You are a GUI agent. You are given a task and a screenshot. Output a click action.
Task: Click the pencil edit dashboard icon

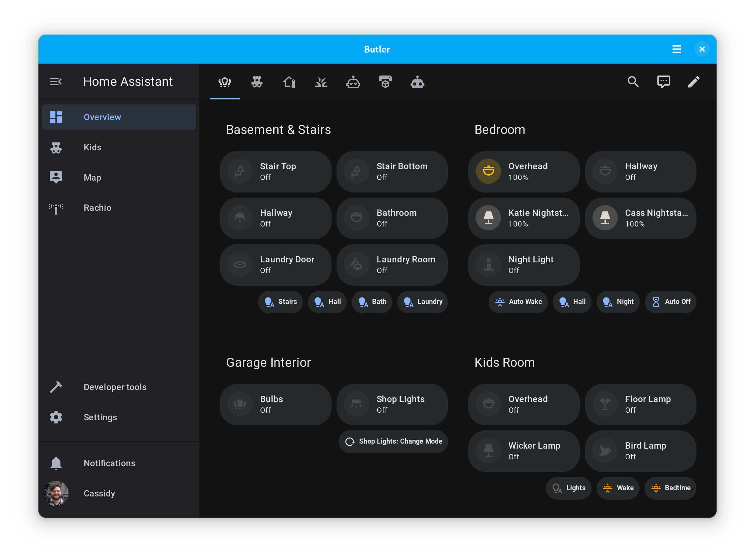[693, 82]
